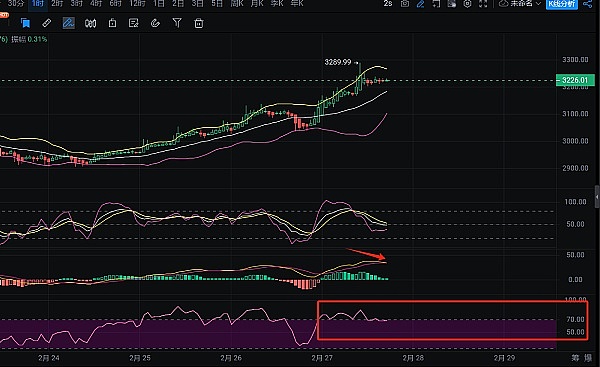600x367 pixels.
Task: Click the cloud save icon
Action: 504,3
